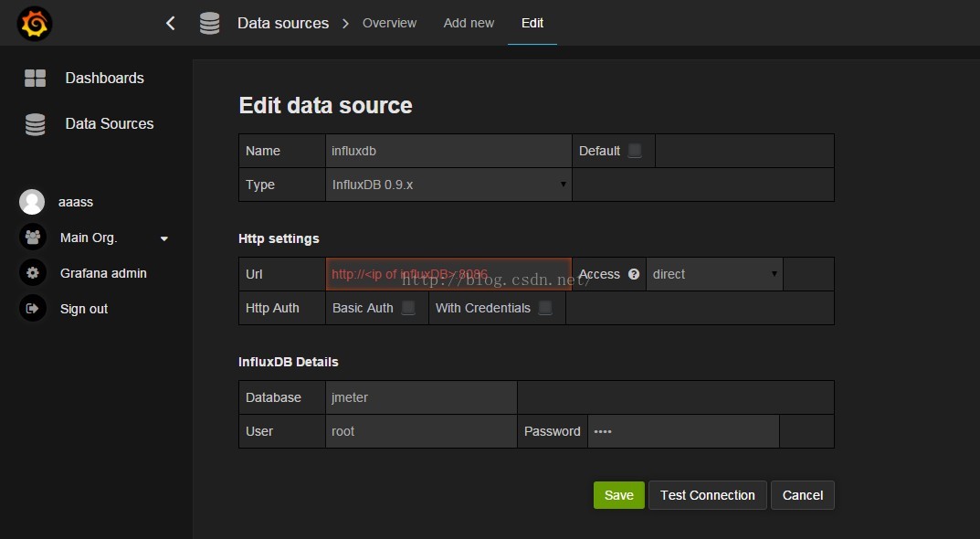The width and height of the screenshot is (980, 539).
Task: Click the Http Auth label
Action: pyautogui.click(x=272, y=308)
